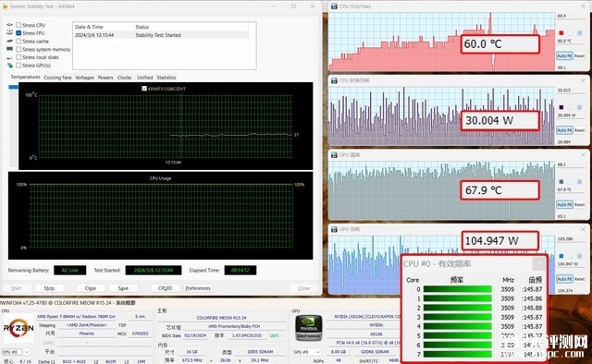Enable the Stress CPU checkbox

tap(18, 25)
